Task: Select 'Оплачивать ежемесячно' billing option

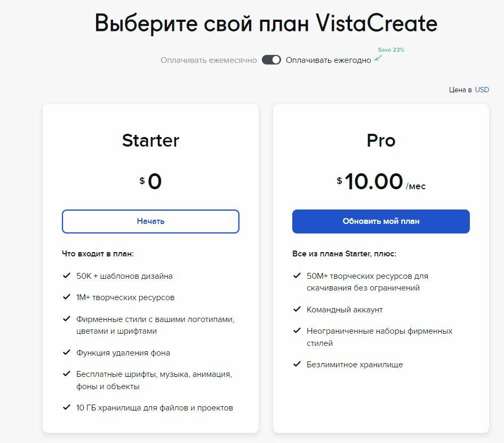Action: (x=209, y=60)
